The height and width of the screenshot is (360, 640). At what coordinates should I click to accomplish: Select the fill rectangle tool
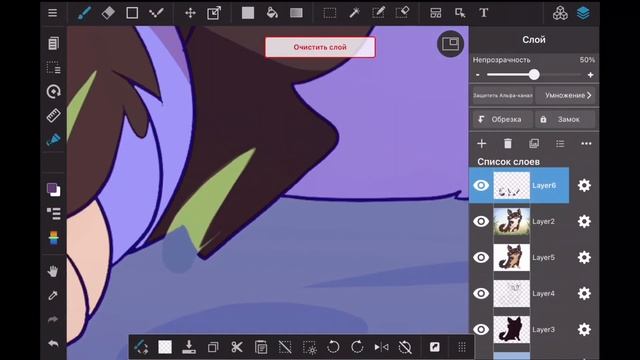pyautogui.click(x=248, y=13)
